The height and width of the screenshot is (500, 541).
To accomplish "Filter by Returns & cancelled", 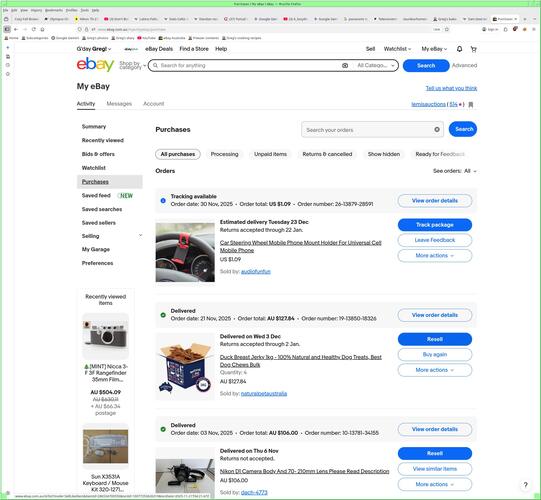I will [x=327, y=154].
